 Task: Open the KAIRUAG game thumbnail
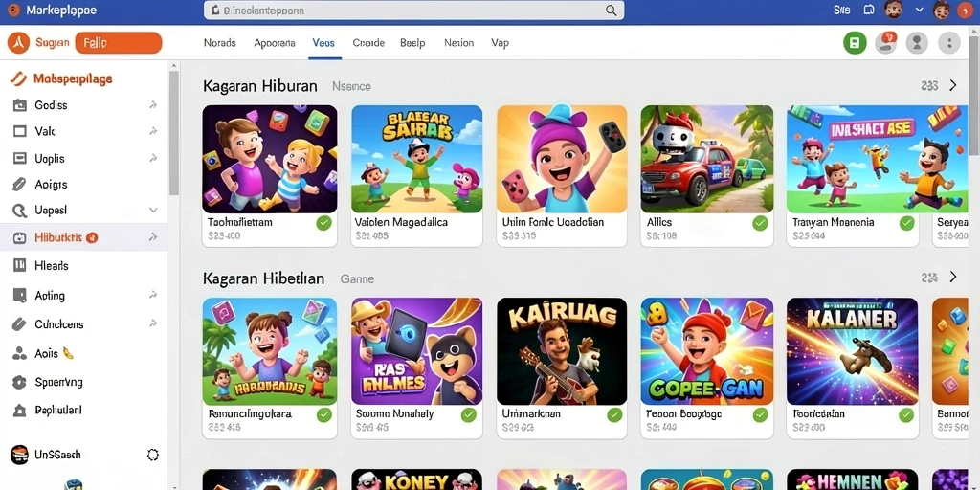click(562, 351)
